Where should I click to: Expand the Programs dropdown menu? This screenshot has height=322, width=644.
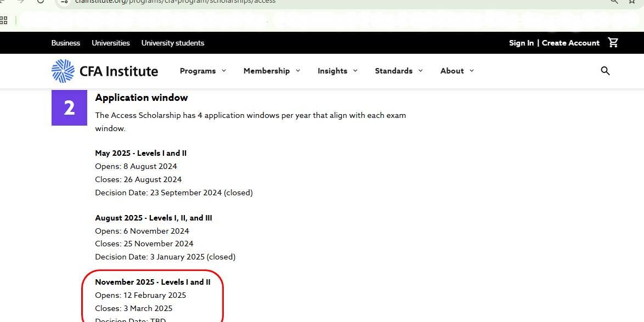coord(203,71)
